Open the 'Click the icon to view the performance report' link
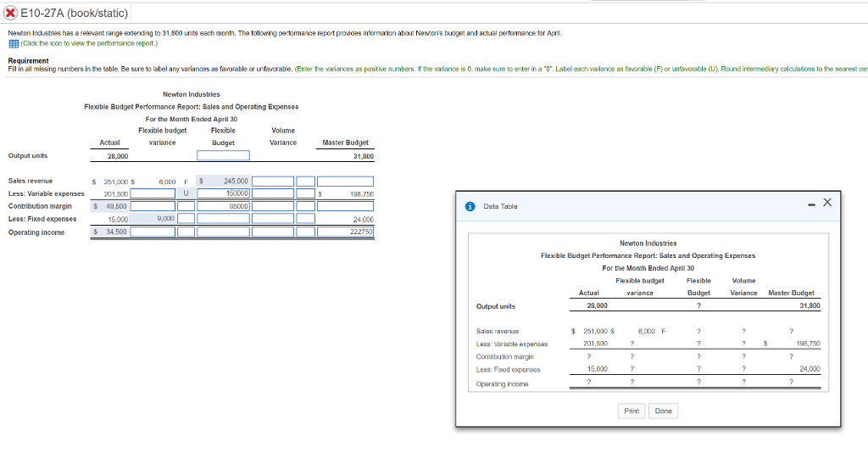Viewport: 868px width, 453px height. tap(88, 43)
